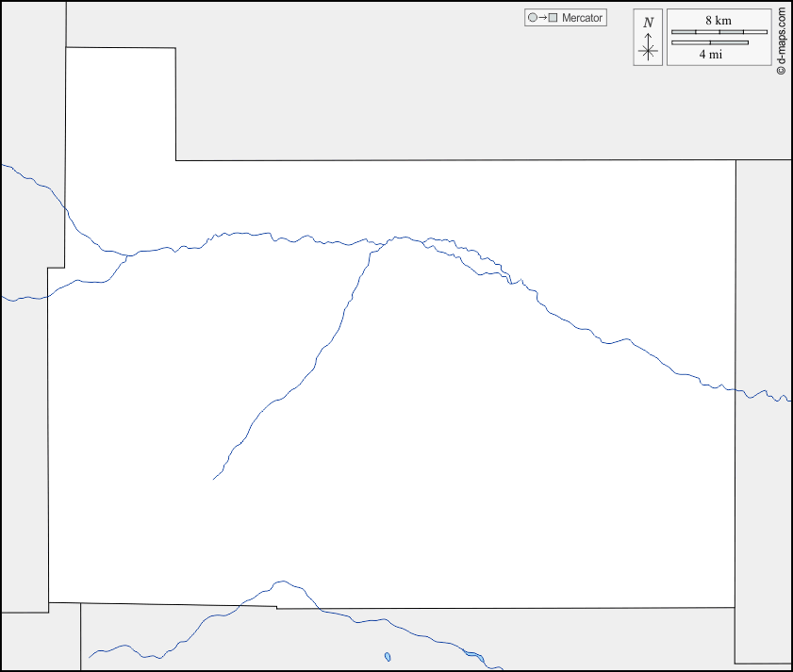Screen dimensions: 793x672
Task: Click the bottom-right corner of the white county area
Action: tap(735, 608)
